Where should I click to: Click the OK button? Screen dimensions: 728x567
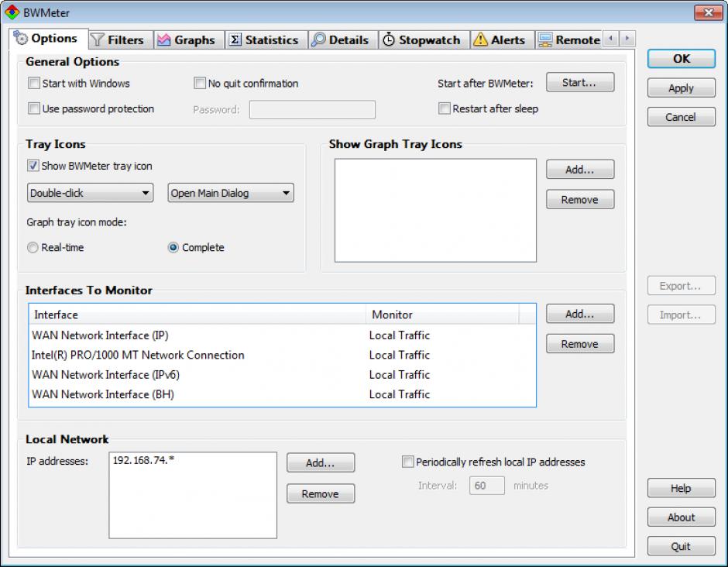tap(681, 59)
